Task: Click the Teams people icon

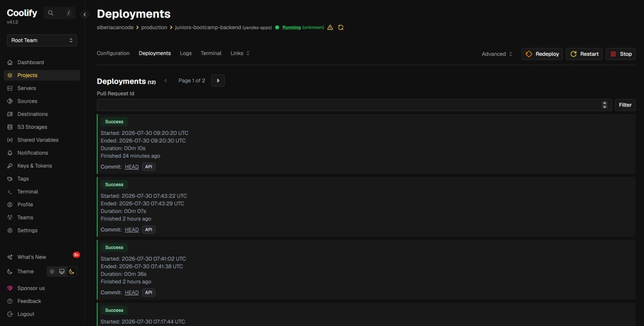Action: coord(10,218)
